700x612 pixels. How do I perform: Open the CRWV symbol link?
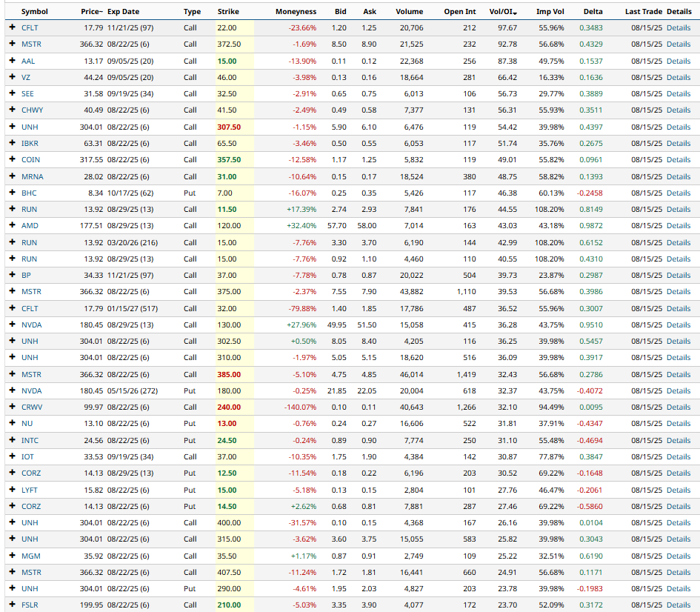click(32, 407)
